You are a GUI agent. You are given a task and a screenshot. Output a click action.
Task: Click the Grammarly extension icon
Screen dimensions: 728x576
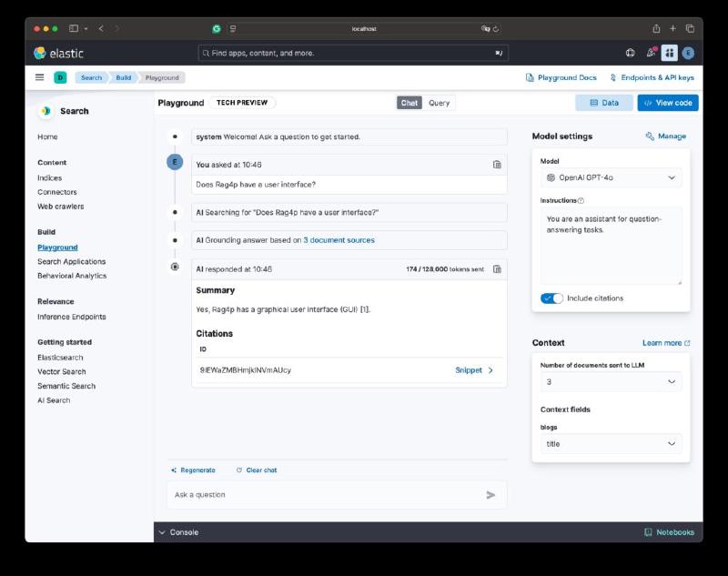pyautogui.click(x=217, y=29)
